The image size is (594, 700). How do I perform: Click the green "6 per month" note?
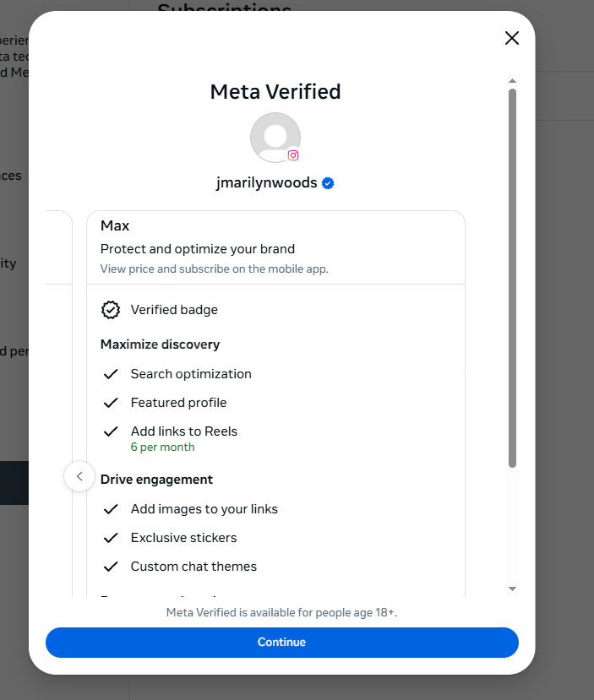click(162, 448)
